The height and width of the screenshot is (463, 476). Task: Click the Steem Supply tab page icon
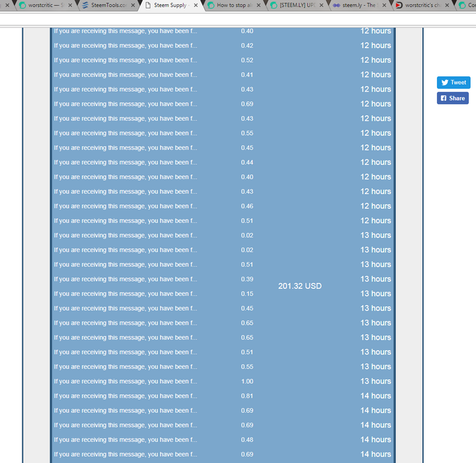tap(148, 5)
